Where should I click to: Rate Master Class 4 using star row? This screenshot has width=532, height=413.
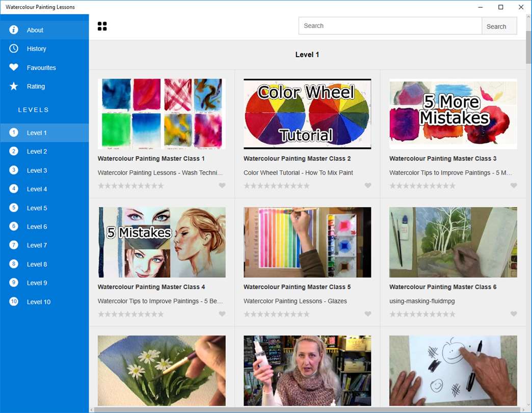[x=131, y=314]
